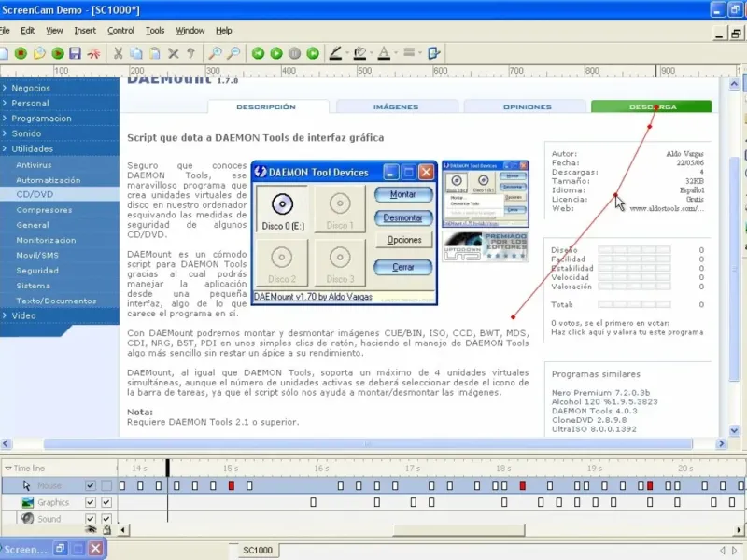
Task: Click the undo arrow icon
Action: (191, 53)
